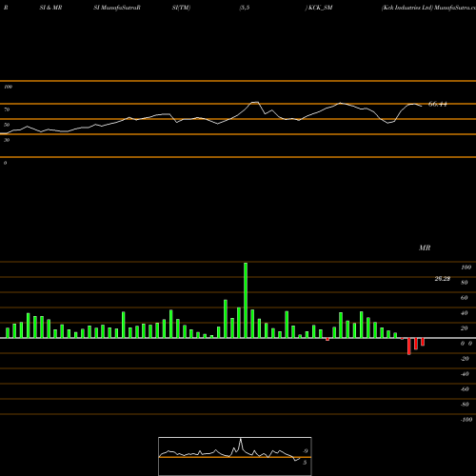Image resolution: width=476 pixels, height=476 pixels.
Task: Click the 'SI & MR' header text
Action: pos(50,8)
